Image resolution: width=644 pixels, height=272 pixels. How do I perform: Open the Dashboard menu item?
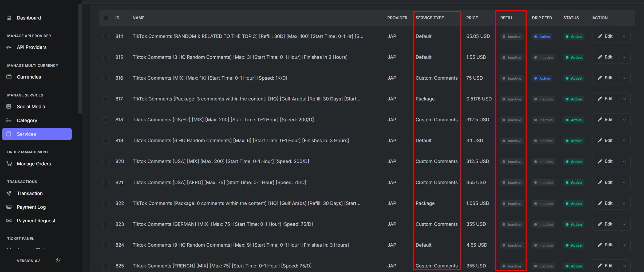pyautogui.click(x=29, y=18)
